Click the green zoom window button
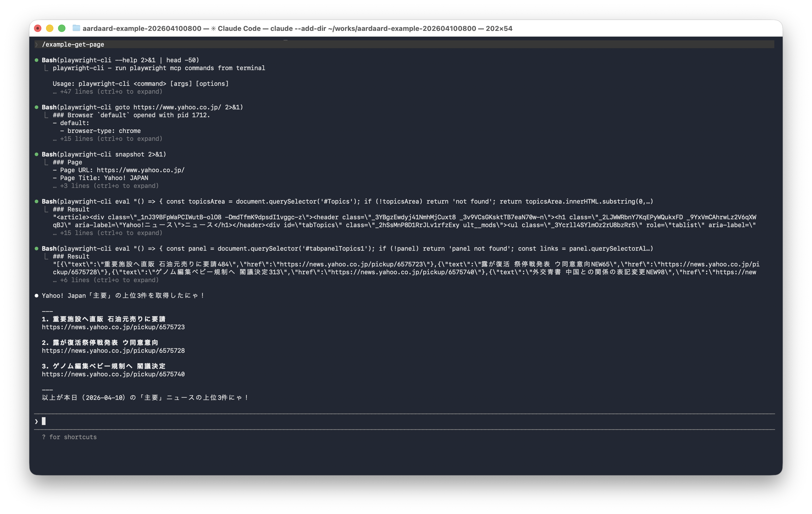 click(62, 28)
